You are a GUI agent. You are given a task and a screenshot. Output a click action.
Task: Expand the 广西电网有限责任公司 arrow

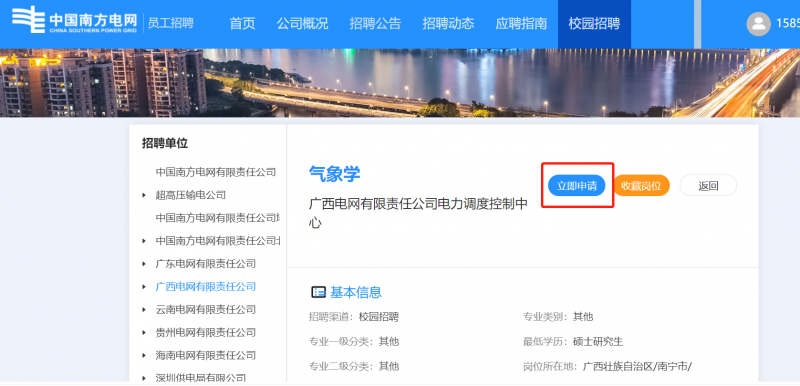point(144,287)
